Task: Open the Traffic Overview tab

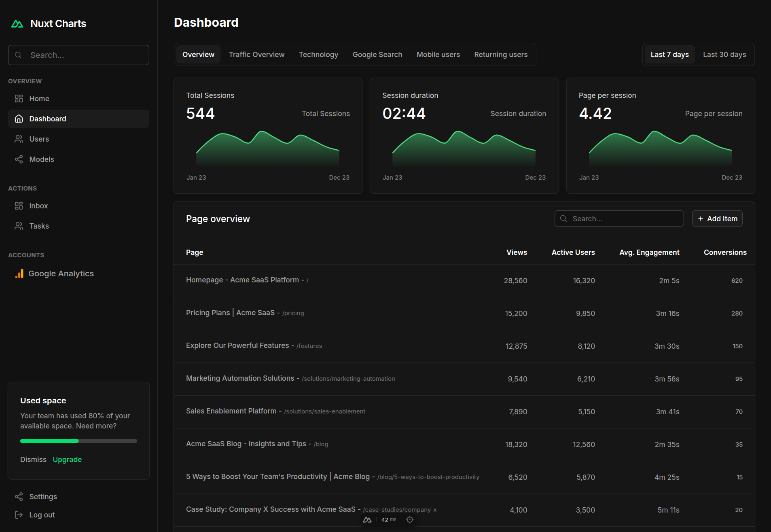Action: point(256,55)
